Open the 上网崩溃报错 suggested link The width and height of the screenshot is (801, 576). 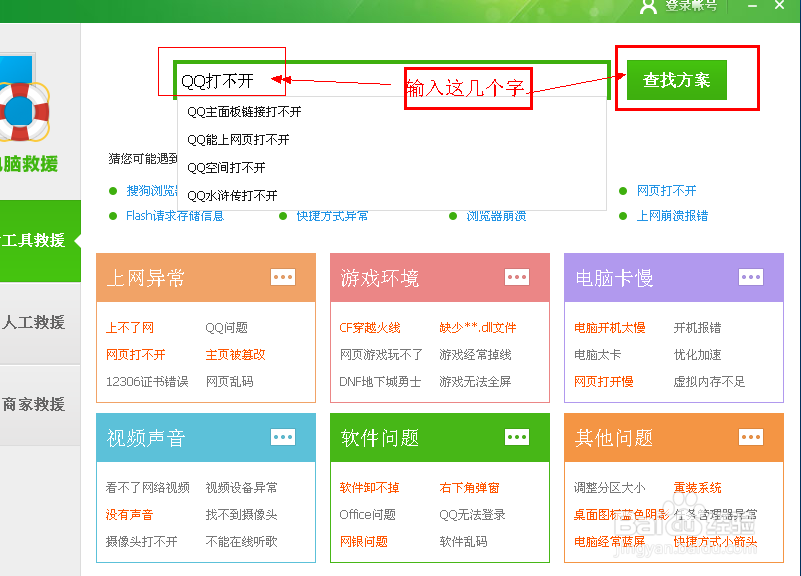point(672,216)
